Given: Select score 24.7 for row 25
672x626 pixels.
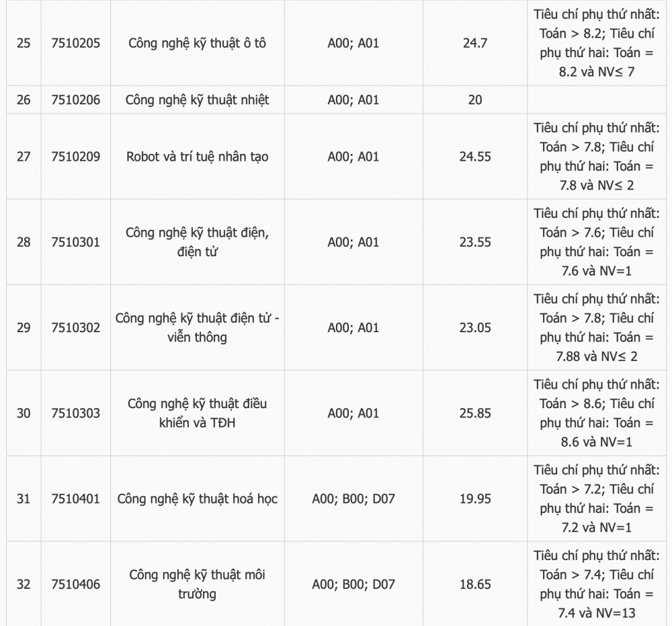Looking at the screenshot, I should 475,43.
